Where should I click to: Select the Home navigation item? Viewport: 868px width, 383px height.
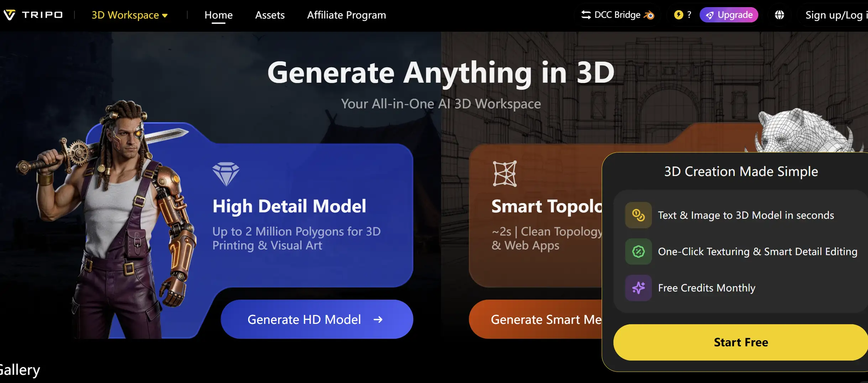pos(218,15)
